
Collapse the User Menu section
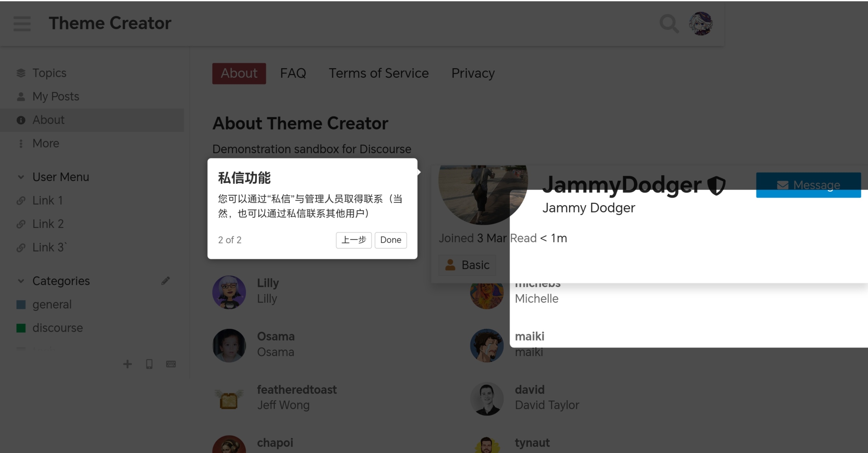[x=21, y=177]
